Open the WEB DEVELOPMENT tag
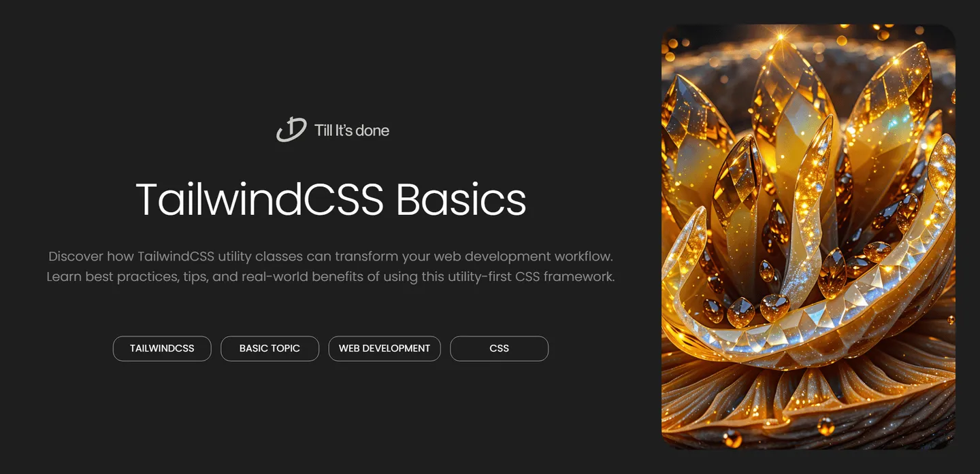The width and height of the screenshot is (980, 474). point(385,348)
